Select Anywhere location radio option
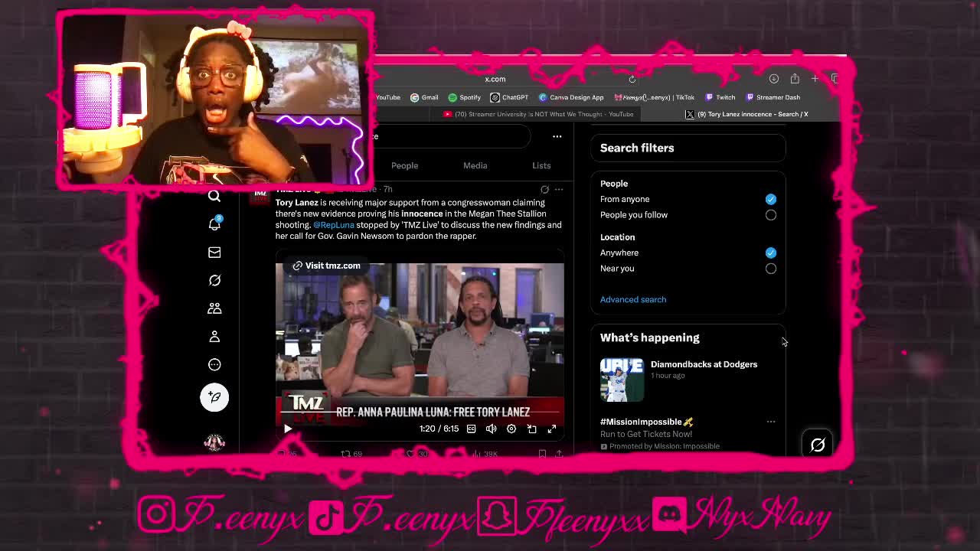Screen dimensions: 980x551 tap(770, 253)
